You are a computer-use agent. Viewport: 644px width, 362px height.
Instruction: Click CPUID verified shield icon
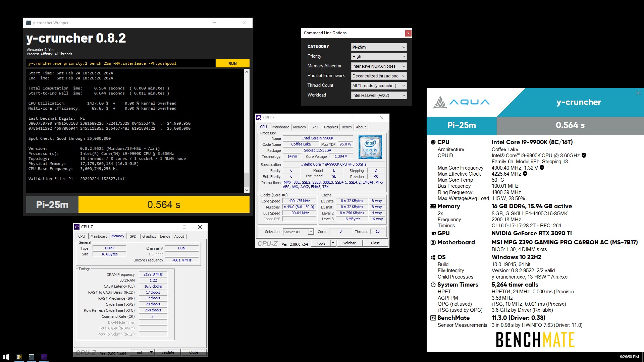pyautogui.click(x=584, y=156)
